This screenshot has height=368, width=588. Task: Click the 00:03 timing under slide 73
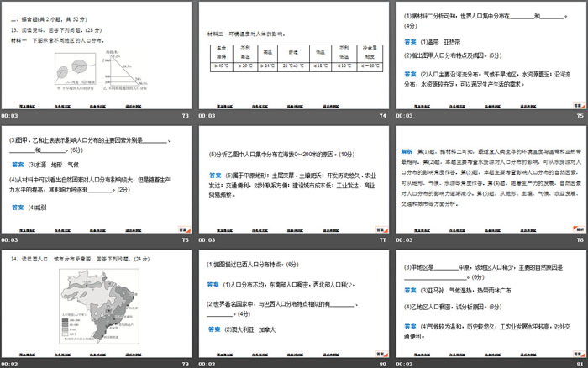coord(9,116)
